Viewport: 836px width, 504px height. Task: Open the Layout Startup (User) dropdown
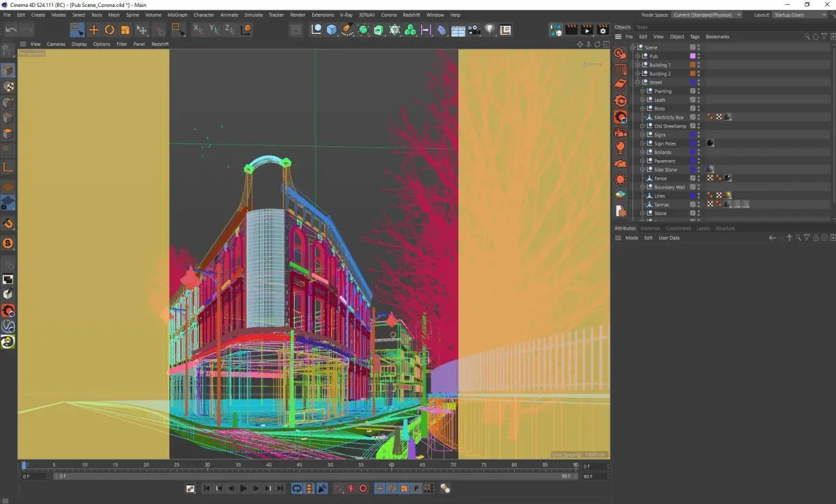pyautogui.click(x=801, y=15)
